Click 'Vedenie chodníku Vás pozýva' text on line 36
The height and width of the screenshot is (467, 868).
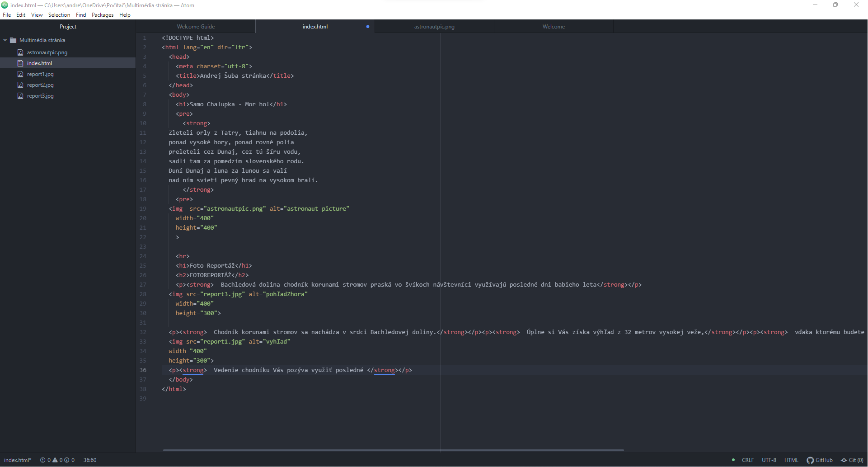coord(261,370)
